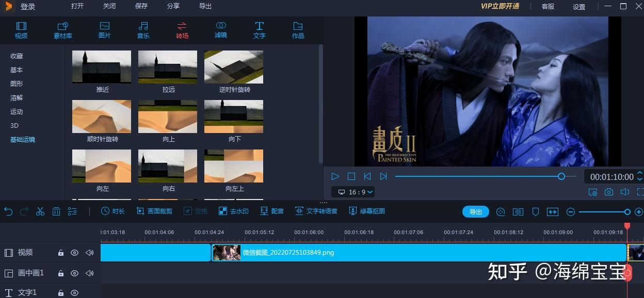Open preview quality settings icon
Viewport: 644px width, 298px height.
593,192
